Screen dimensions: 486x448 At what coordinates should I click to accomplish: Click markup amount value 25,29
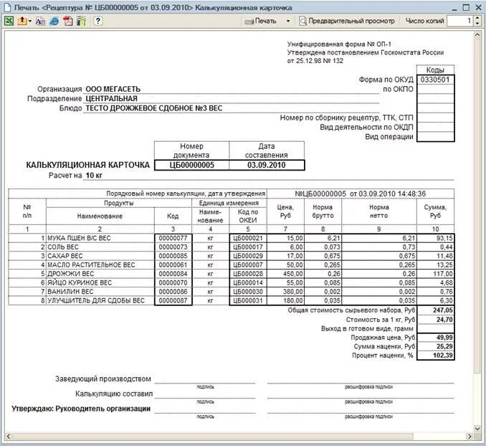[436, 347]
